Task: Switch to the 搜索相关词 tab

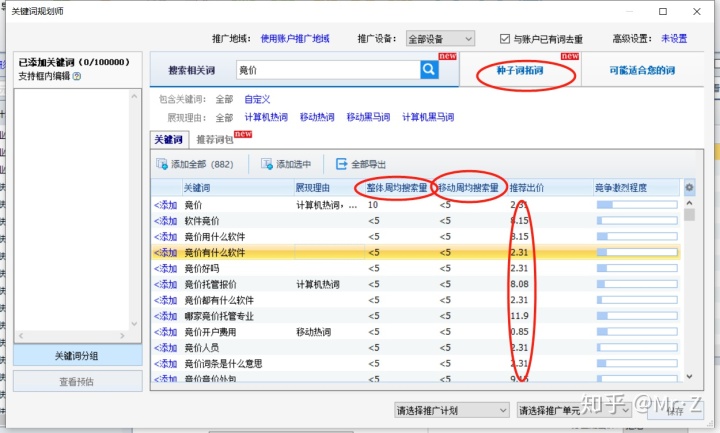Action: click(x=191, y=70)
